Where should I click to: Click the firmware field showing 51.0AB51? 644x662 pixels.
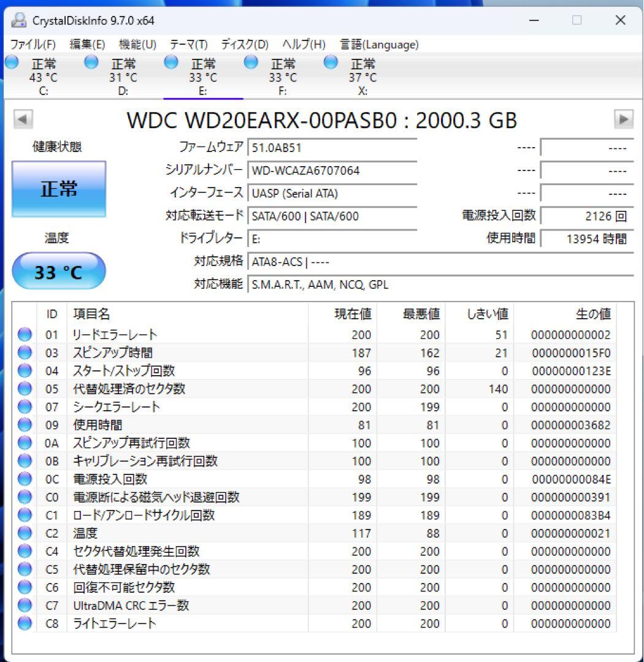331,147
